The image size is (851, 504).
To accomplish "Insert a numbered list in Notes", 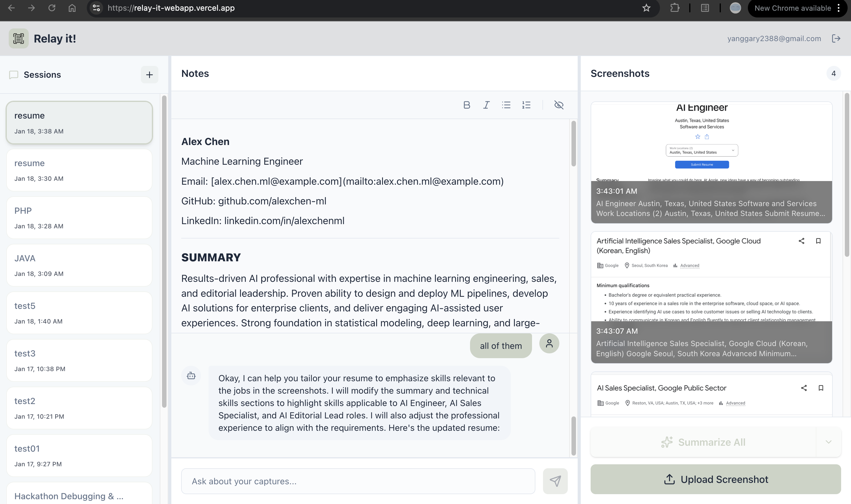I will click(x=526, y=105).
